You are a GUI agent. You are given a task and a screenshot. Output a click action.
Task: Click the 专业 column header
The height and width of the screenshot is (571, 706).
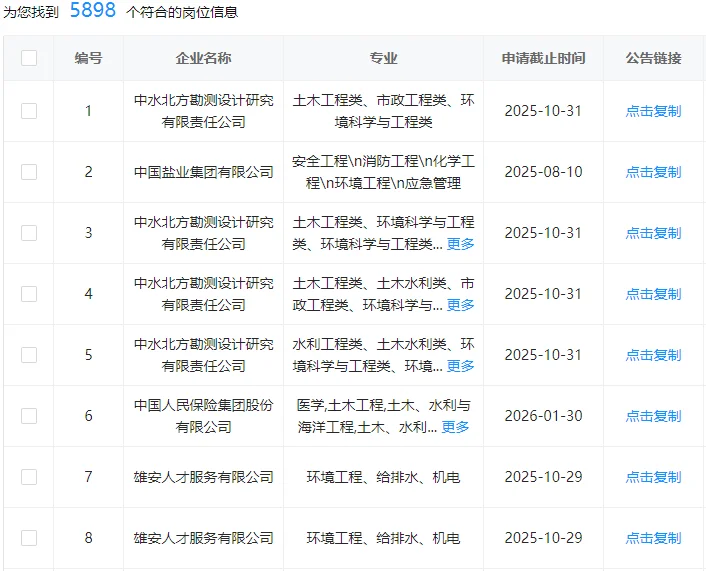click(384, 58)
